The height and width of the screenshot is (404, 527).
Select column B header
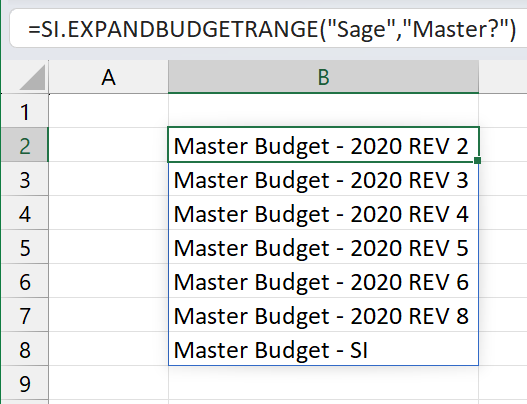point(323,77)
